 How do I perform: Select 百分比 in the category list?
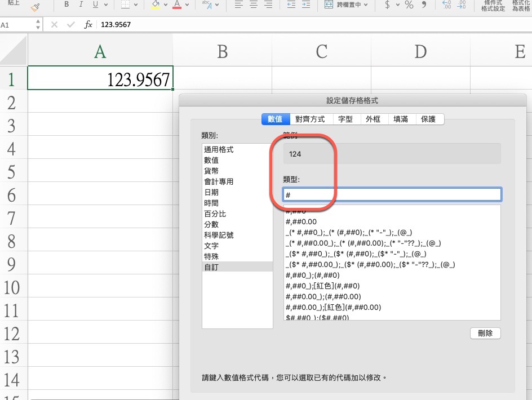215,214
